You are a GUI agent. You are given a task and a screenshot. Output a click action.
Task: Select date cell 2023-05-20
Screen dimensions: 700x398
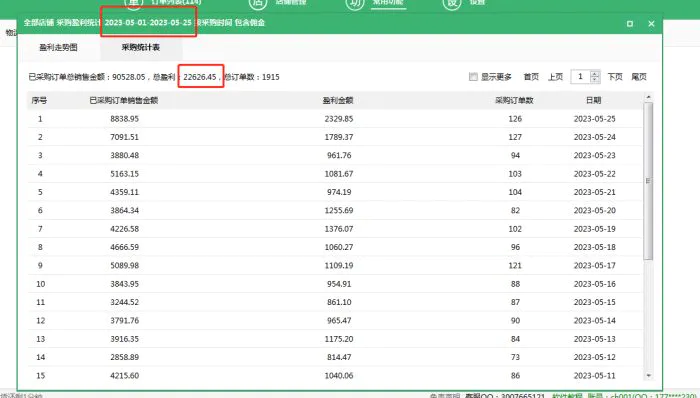(x=595, y=210)
